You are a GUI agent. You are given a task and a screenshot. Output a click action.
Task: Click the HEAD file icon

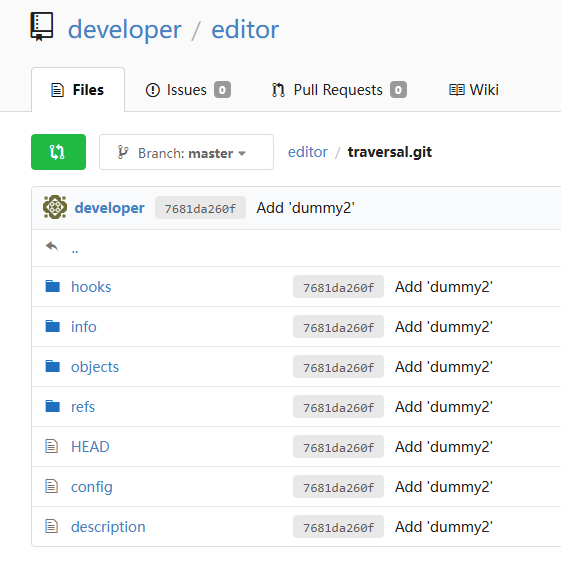coord(51,446)
